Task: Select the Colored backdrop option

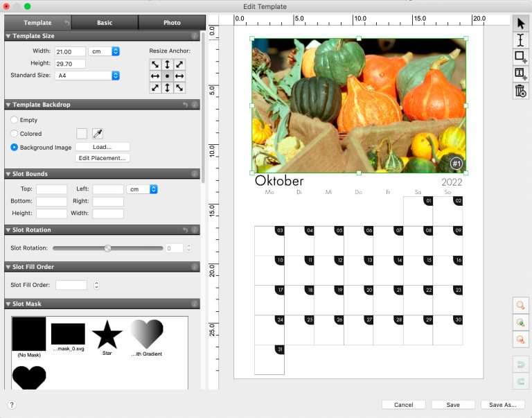Action: coord(14,134)
